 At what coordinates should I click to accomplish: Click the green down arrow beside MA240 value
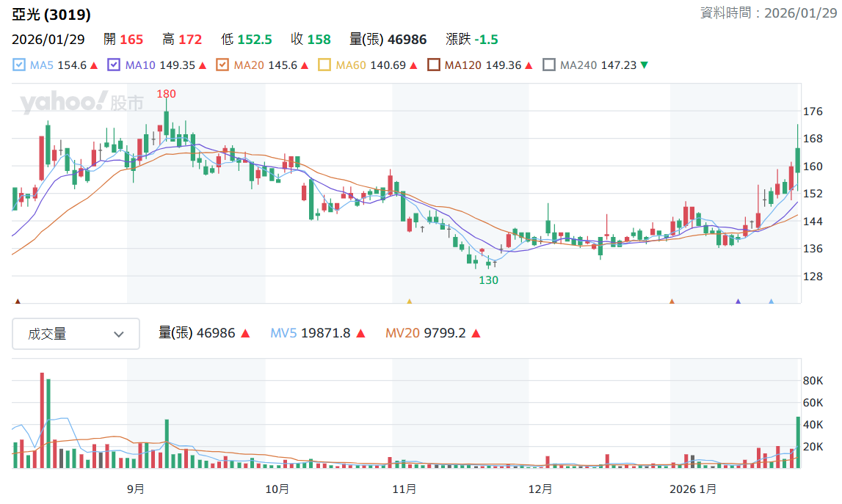[645, 65]
